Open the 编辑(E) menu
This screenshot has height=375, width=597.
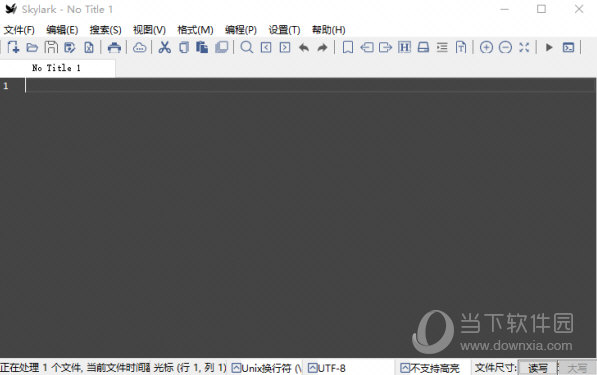click(x=62, y=30)
